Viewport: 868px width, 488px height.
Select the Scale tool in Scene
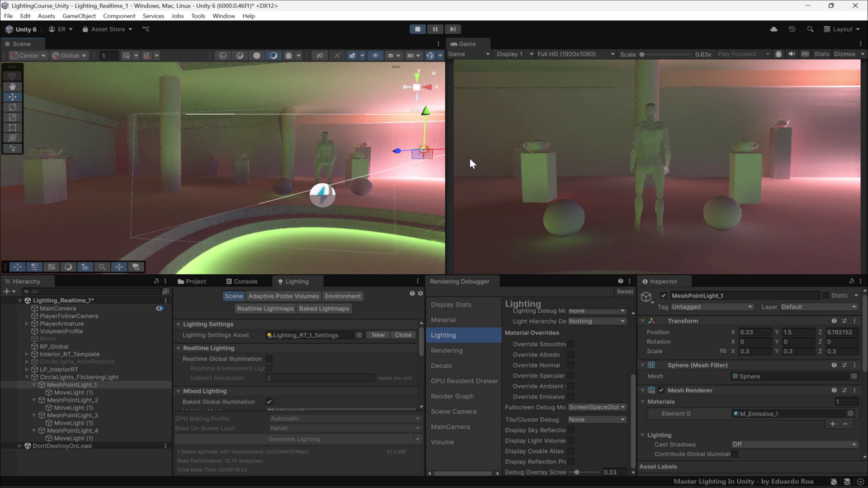12,117
